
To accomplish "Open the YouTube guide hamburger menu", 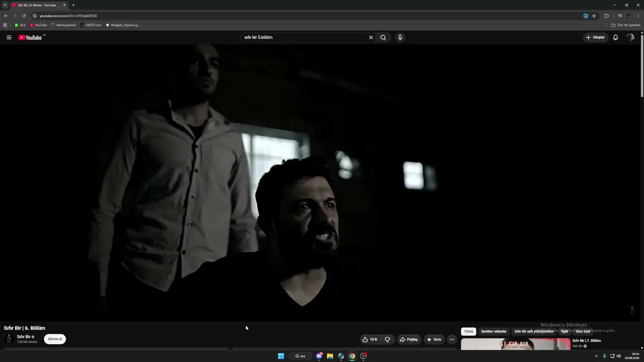I will [x=9, y=37].
